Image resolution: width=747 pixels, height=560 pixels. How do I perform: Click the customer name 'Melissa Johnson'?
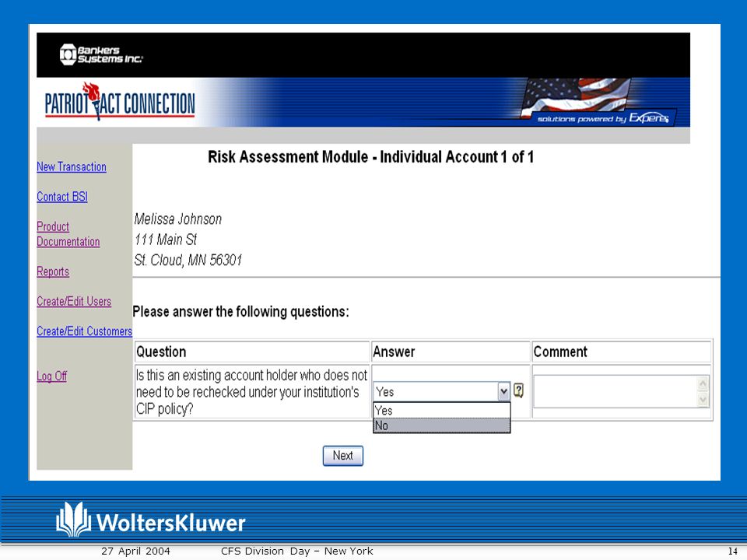tap(177, 219)
